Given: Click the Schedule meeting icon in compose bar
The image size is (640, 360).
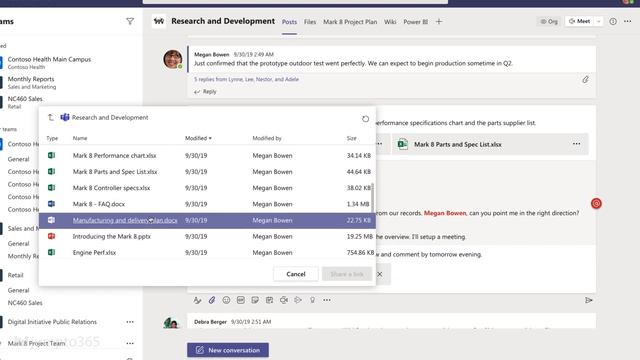Looking at the screenshot, I should pos(269,300).
